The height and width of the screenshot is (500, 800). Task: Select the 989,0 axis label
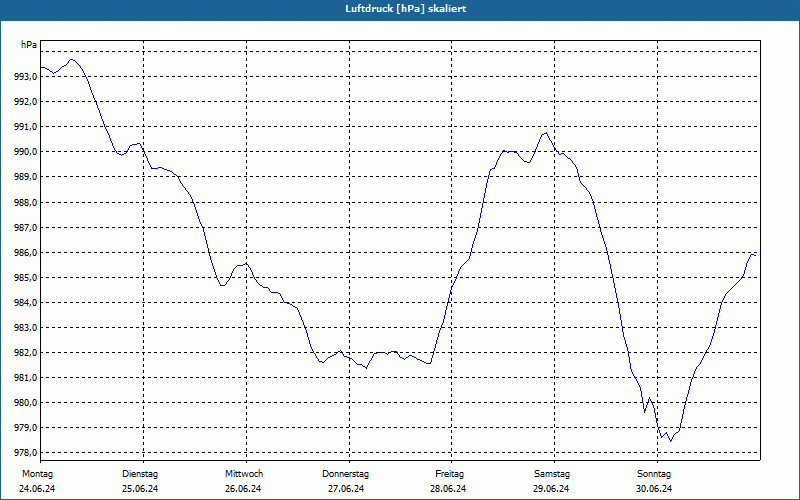click(x=26, y=177)
